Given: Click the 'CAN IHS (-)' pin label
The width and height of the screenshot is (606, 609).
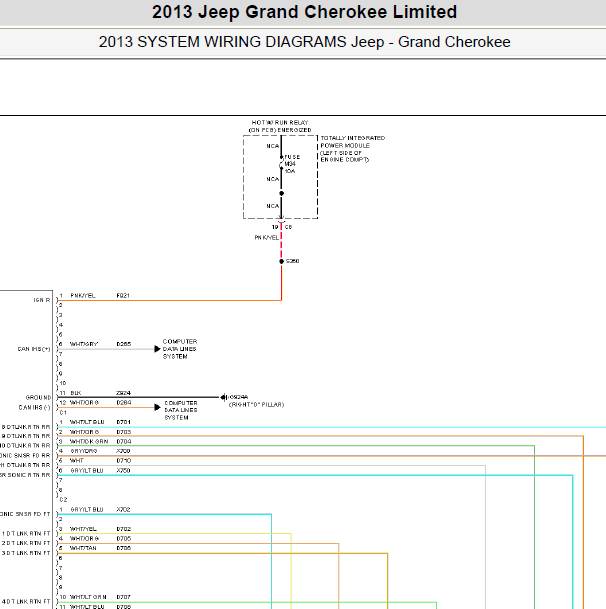Looking at the screenshot, I should tap(35, 407).
